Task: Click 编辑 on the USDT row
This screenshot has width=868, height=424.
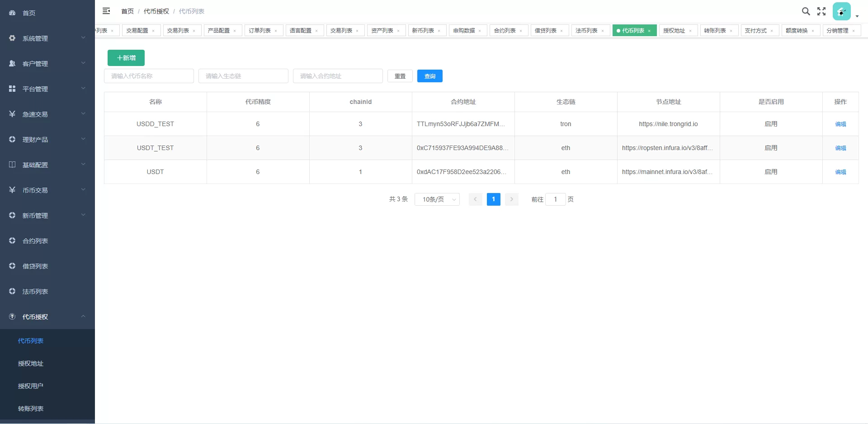Action: 840,172
